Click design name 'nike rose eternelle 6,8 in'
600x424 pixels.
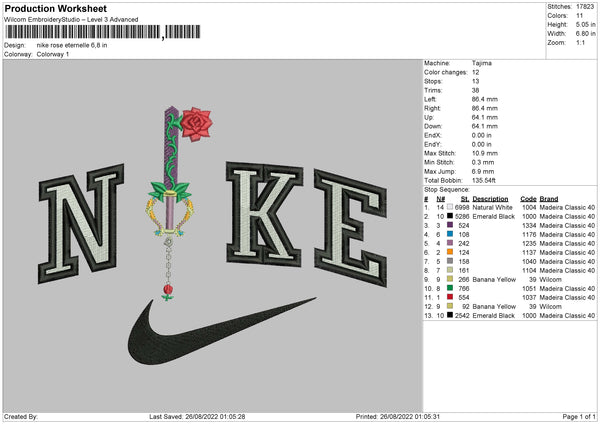[72, 45]
